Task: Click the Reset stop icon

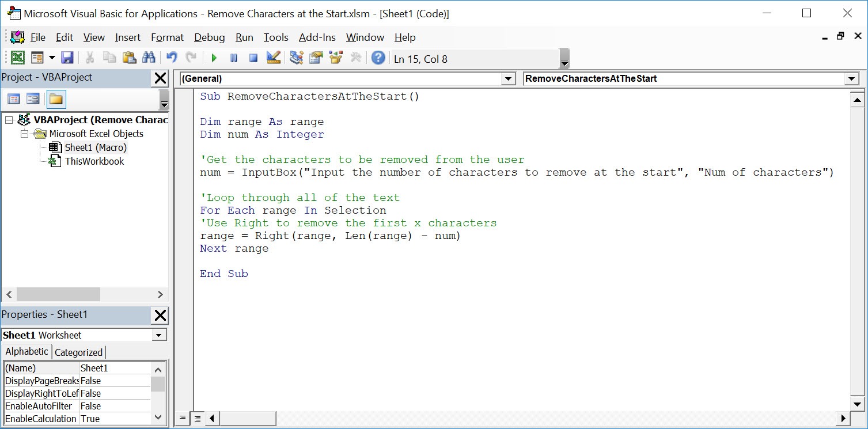Action: coord(253,58)
